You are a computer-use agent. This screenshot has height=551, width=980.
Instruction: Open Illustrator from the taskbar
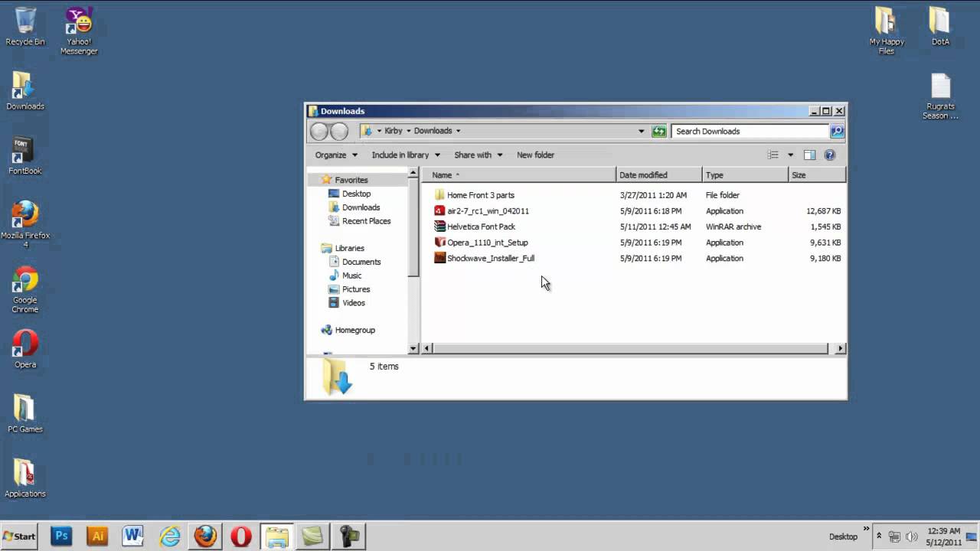point(97,536)
